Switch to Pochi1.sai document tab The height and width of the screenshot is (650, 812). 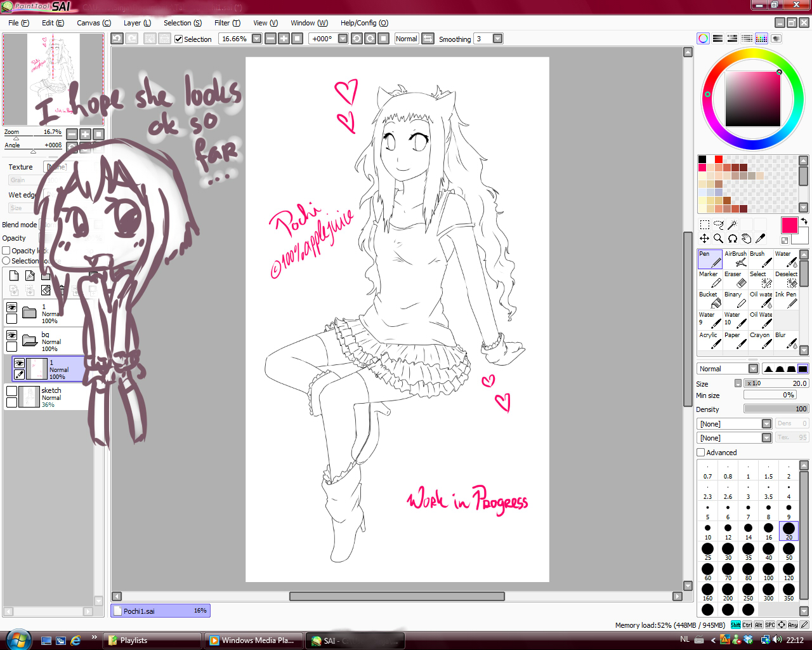[x=160, y=611]
